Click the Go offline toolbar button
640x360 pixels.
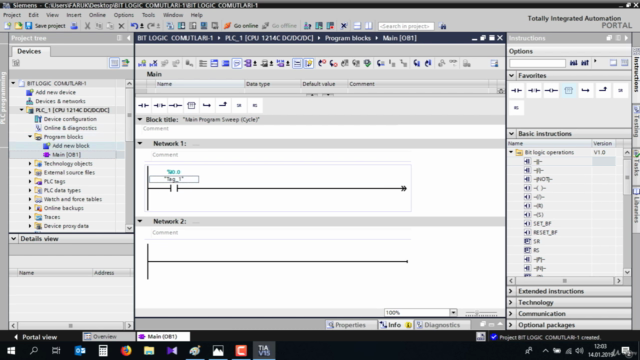pos(280,26)
